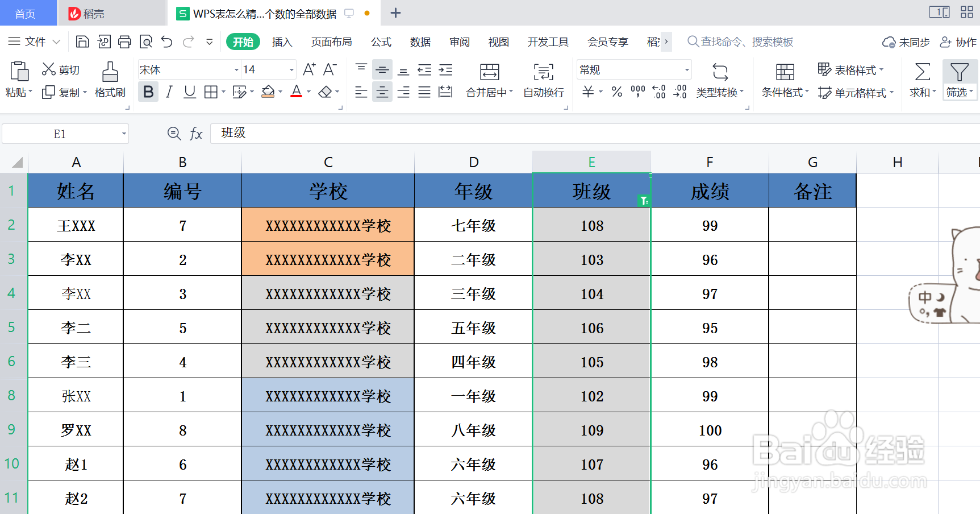Image resolution: width=980 pixels, height=514 pixels.
Task: Click the Print icon
Action: (x=125, y=42)
